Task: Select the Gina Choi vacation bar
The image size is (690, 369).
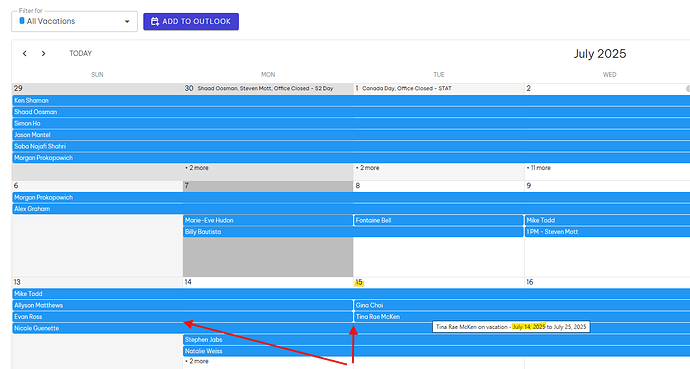Action: [x=522, y=305]
